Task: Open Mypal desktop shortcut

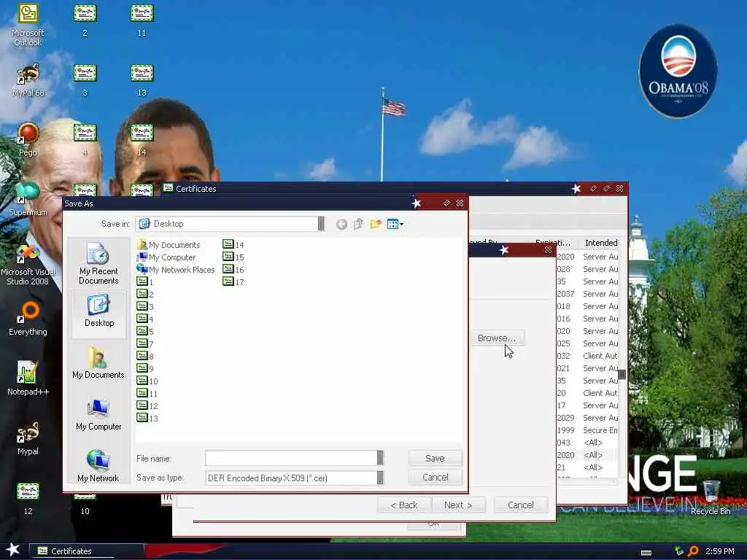Action: click(28, 438)
